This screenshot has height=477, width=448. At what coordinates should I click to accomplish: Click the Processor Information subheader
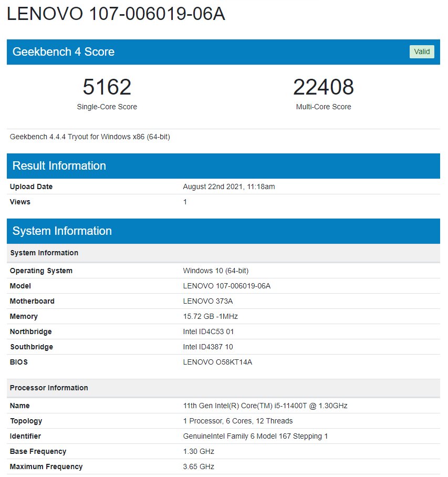click(223, 388)
